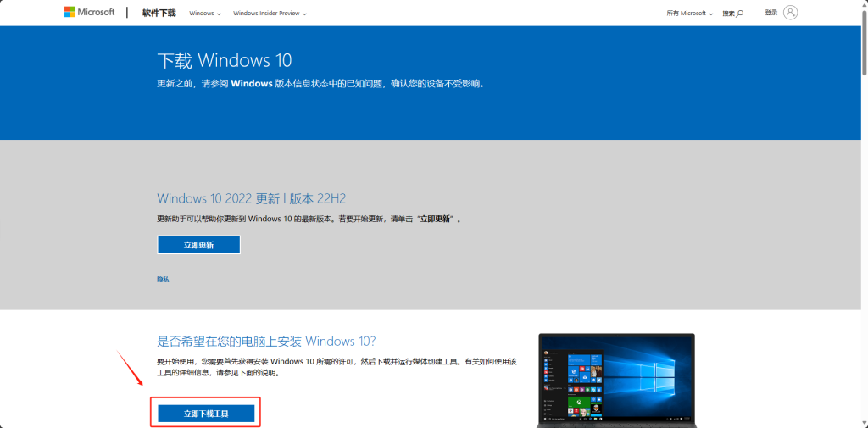Click the 下载 Windows 10 page heading
This screenshot has width=868, height=428.
(224, 61)
